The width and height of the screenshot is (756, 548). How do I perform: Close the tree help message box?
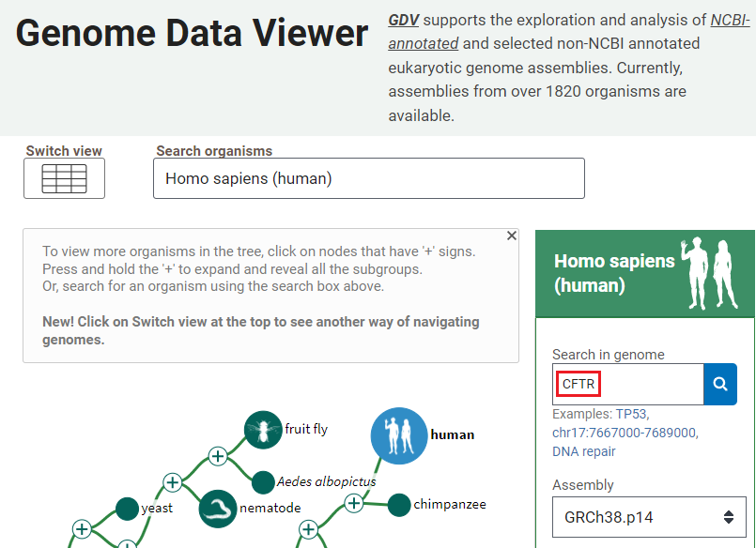pos(512,236)
